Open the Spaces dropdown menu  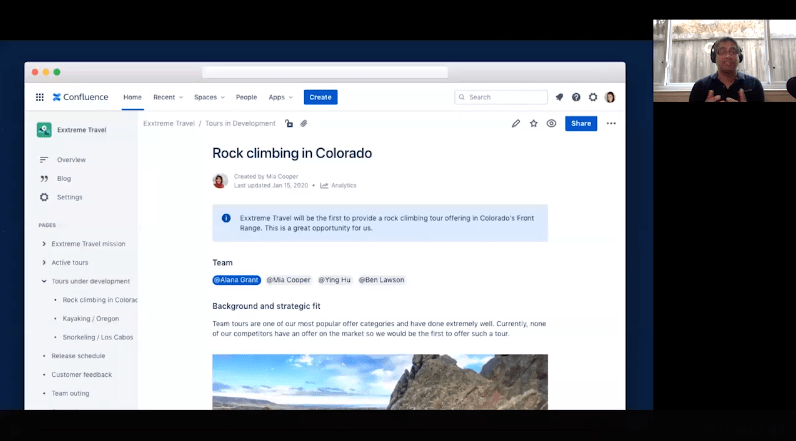click(x=208, y=97)
